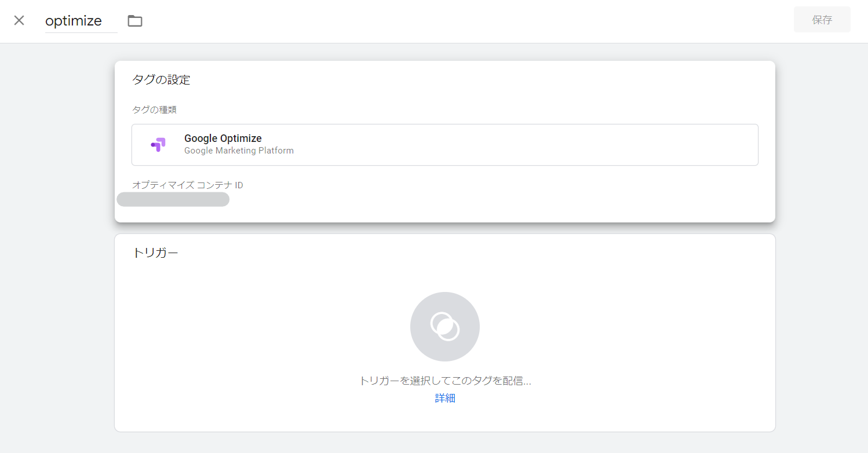Open the 詳細 link below the trigger prompt
Screen dimensions: 868x453
point(444,398)
